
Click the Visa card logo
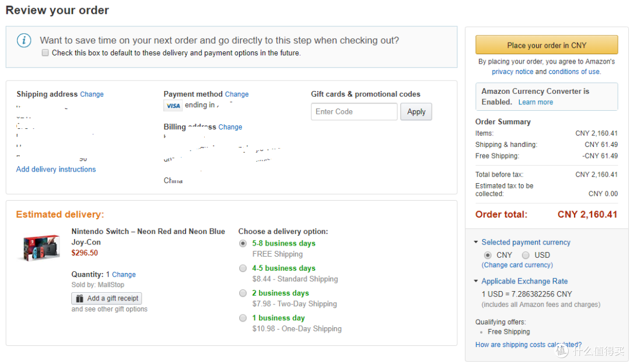click(x=173, y=106)
